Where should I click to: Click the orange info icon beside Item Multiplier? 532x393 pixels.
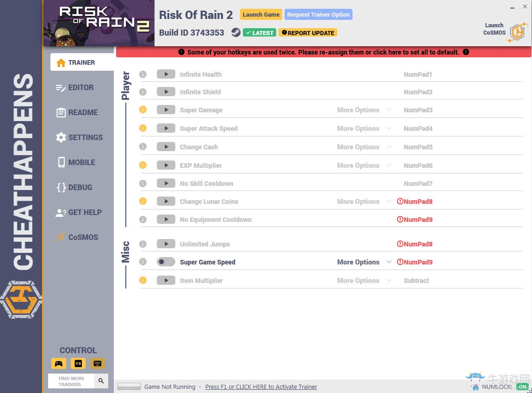(143, 281)
